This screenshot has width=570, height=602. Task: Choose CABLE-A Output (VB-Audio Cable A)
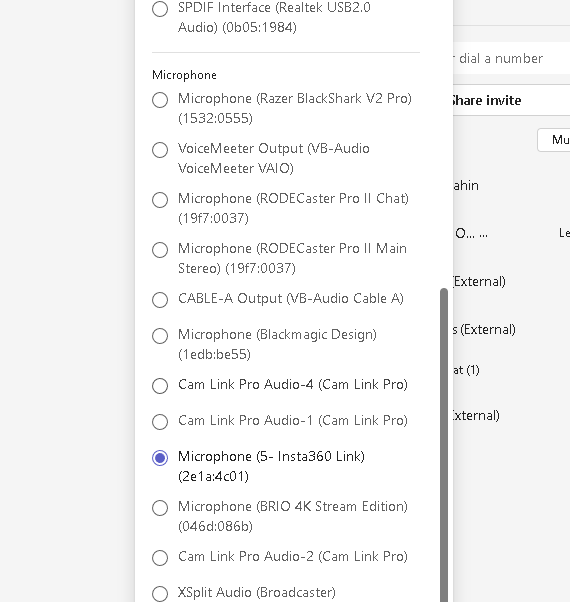[160, 300]
